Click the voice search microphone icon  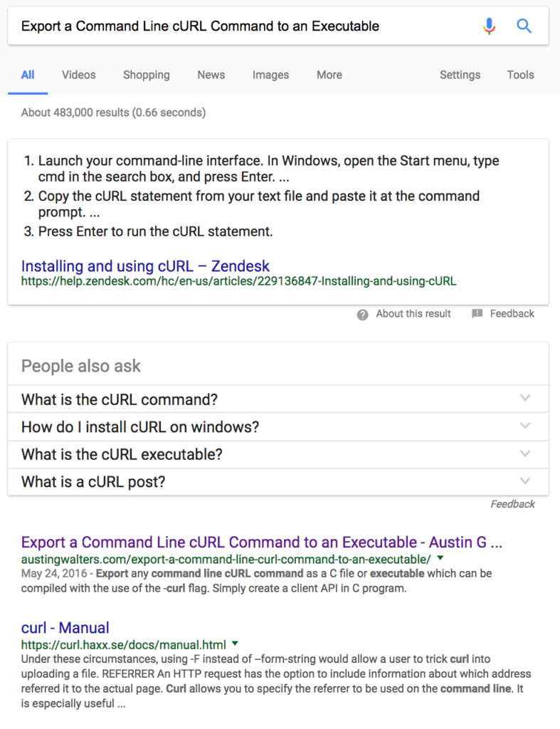[489, 26]
